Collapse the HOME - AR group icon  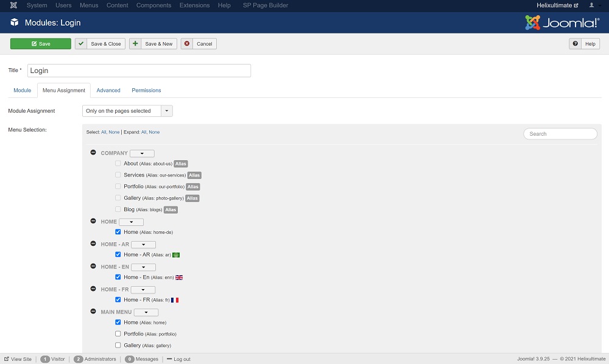(x=93, y=243)
